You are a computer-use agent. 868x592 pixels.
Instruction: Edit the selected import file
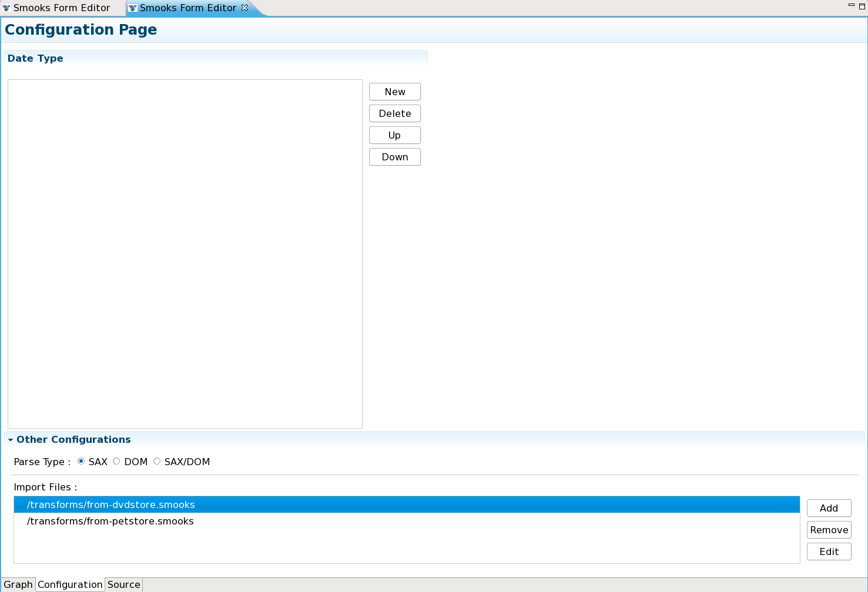829,551
